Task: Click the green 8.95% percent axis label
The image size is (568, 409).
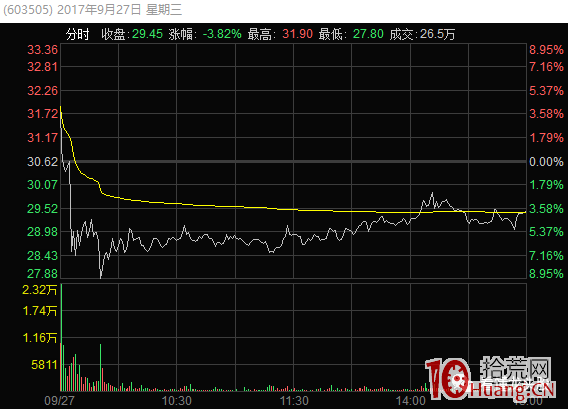Action: 546,274
